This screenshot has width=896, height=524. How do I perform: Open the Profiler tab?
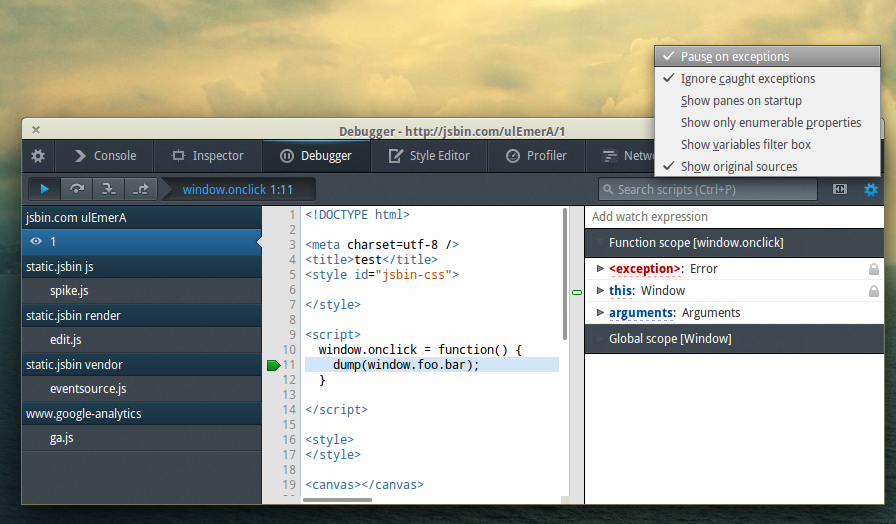[536, 155]
